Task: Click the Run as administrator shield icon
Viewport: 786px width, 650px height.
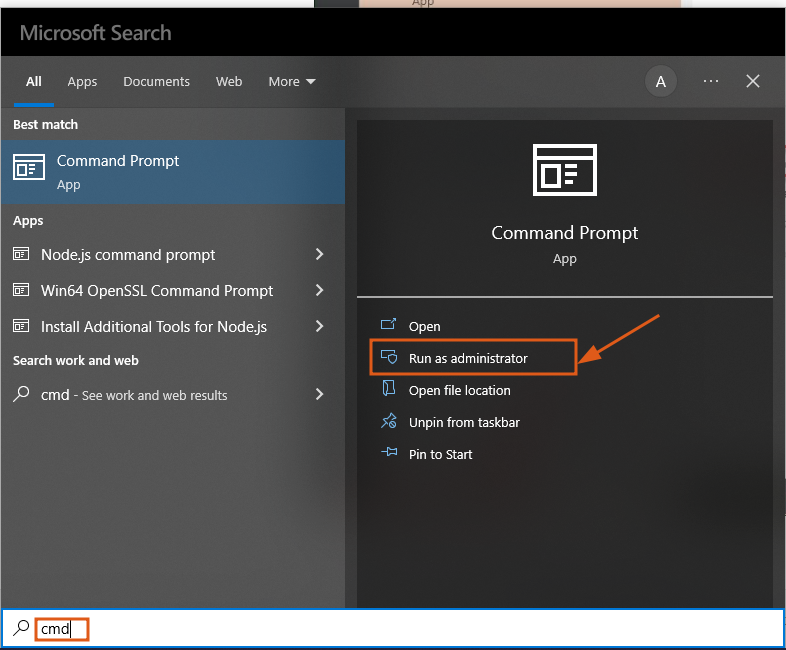Action: (x=389, y=357)
